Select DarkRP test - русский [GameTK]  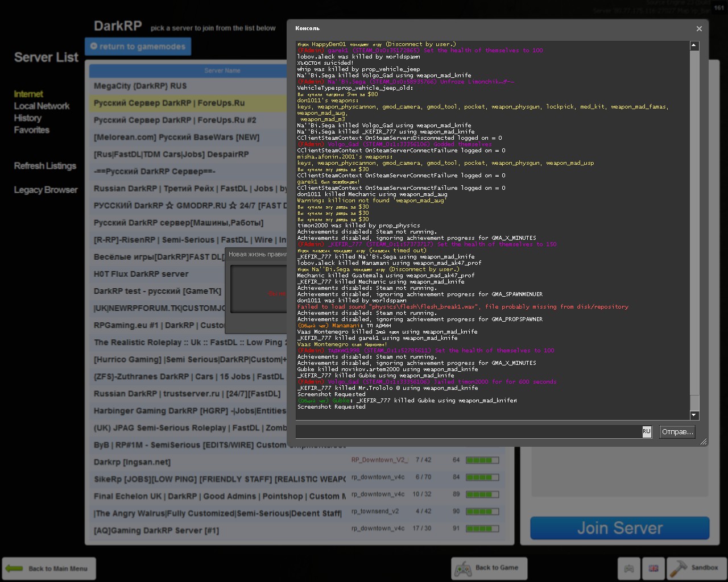tap(157, 291)
